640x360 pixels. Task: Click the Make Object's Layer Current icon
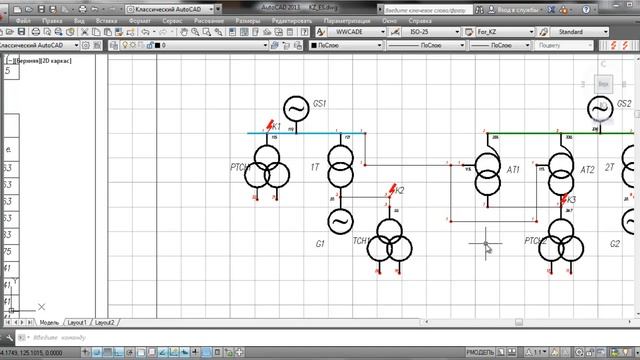click(x=275, y=45)
